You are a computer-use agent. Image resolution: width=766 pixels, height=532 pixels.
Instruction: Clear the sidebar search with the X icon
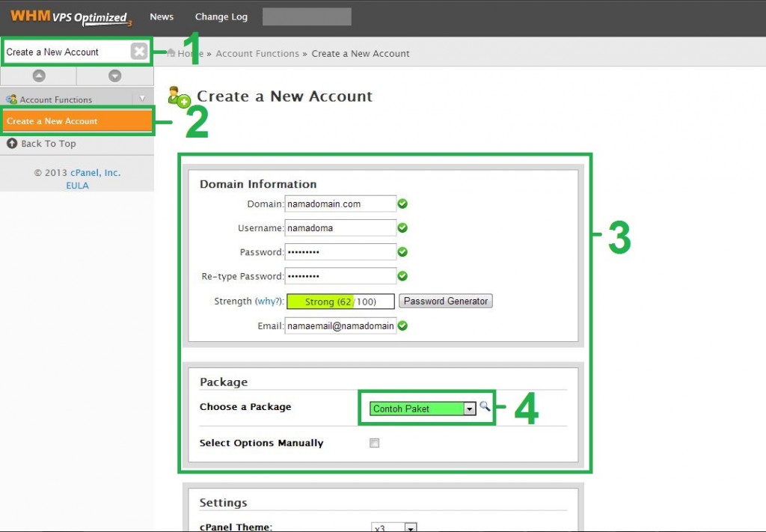coord(139,51)
